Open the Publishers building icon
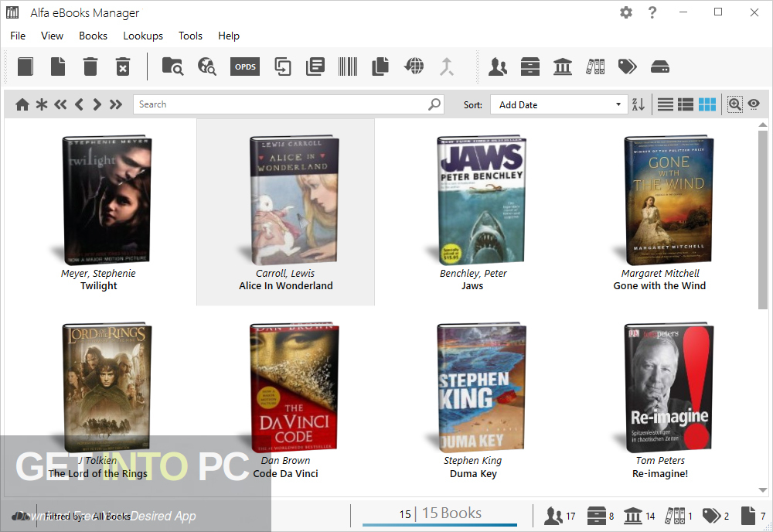773x532 pixels. pos(563,66)
